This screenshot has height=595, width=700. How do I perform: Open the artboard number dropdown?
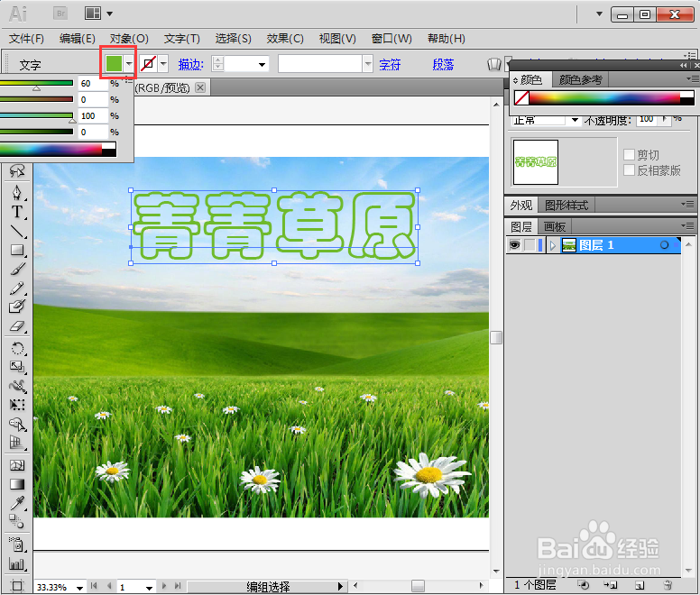[149, 588]
